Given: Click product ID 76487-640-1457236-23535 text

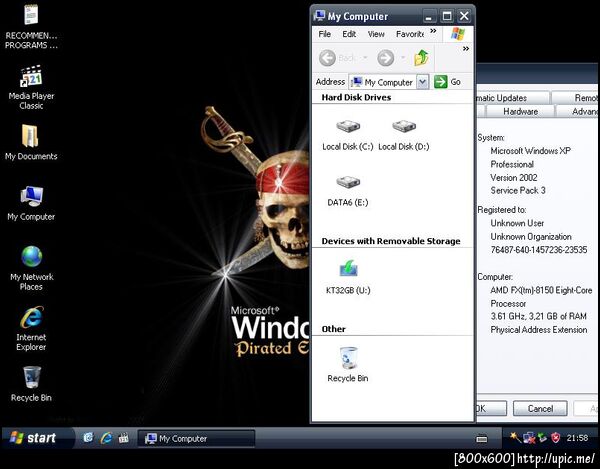Looking at the screenshot, I should (538, 250).
